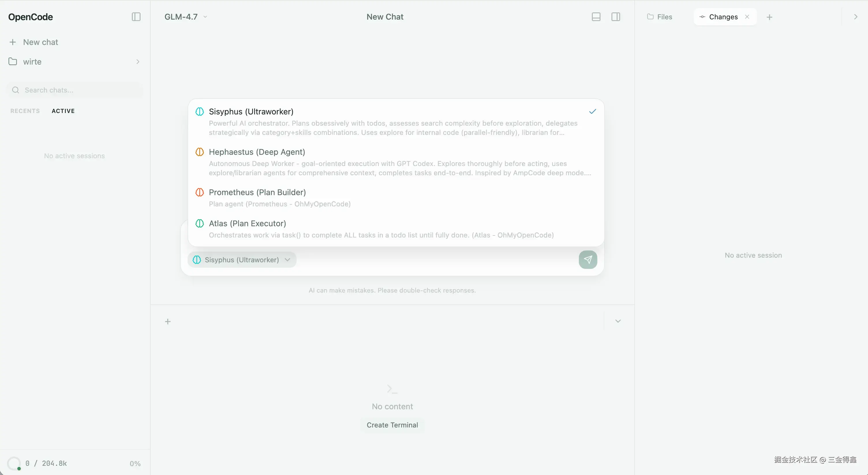This screenshot has height=475, width=868.
Task: Click the send message paper plane icon
Action: click(x=588, y=260)
